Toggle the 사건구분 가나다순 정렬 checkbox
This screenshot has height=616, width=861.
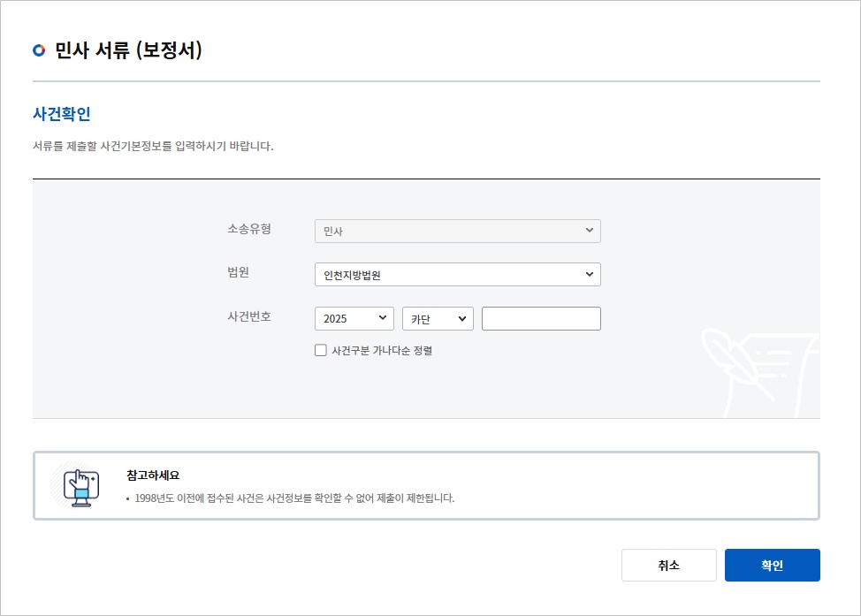click(321, 350)
